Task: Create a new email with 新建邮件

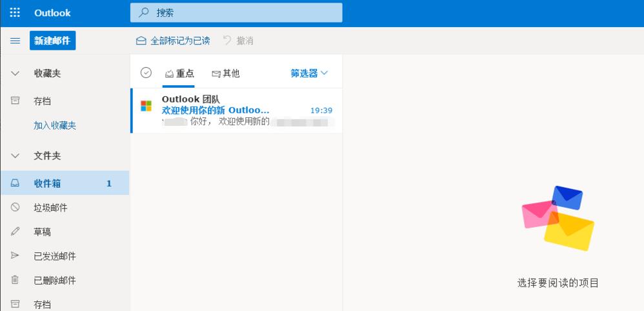Action: point(52,41)
